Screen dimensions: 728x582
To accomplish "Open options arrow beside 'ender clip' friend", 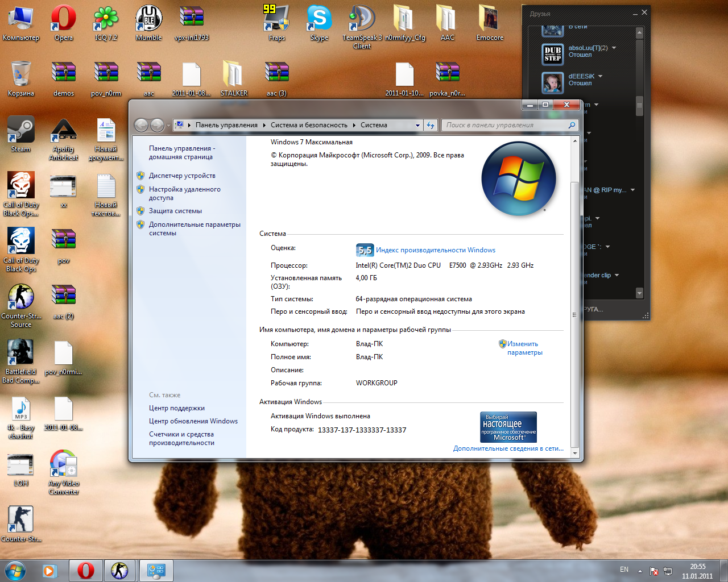I will click(617, 275).
